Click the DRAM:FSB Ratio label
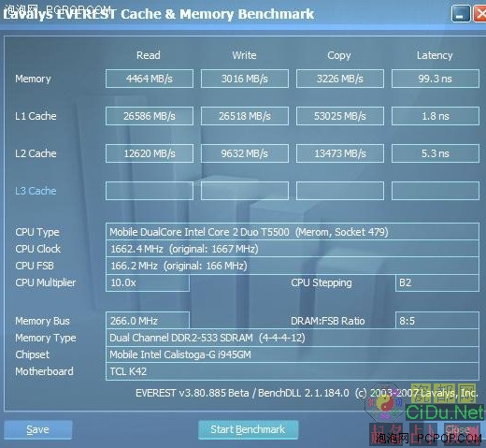 point(327,321)
